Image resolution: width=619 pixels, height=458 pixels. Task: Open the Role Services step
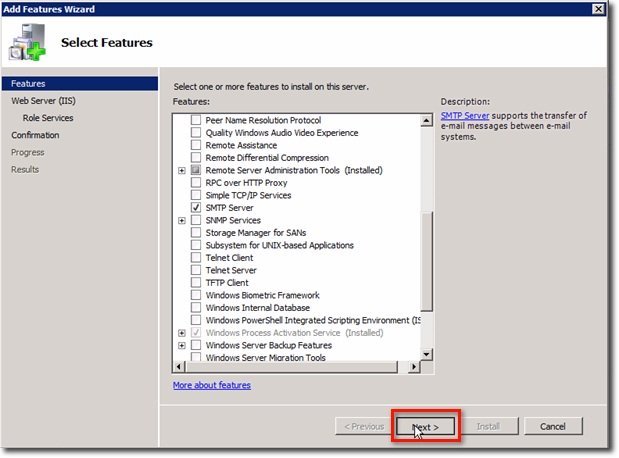click(48, 118)
